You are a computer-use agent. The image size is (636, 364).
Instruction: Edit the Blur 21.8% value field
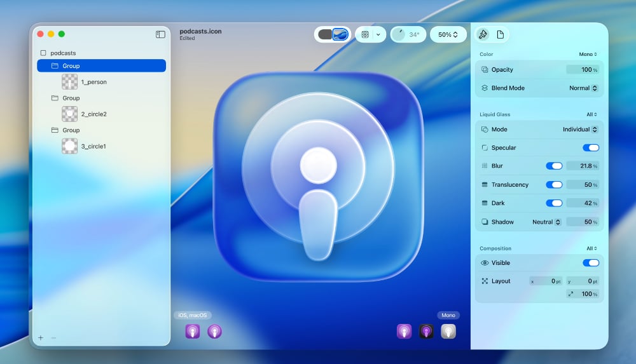point(583,166)
